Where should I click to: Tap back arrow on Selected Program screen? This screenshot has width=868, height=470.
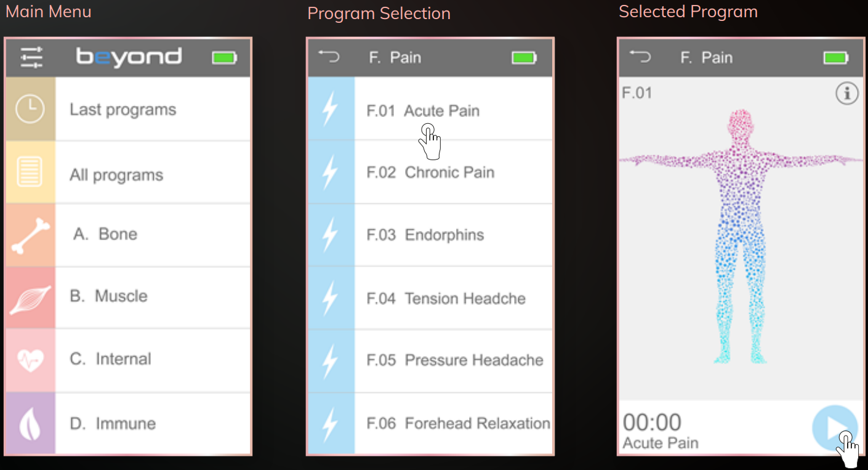(x=640, y=57)
